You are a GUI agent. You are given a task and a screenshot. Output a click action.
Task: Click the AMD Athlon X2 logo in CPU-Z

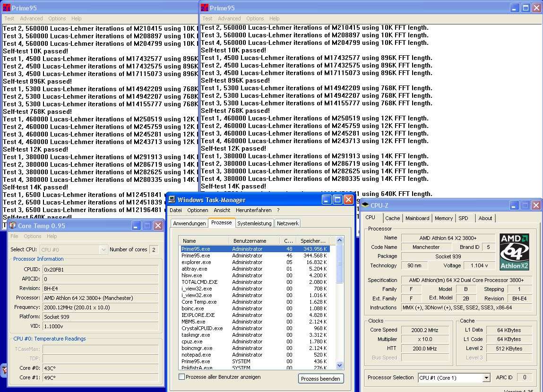[x=514, y=252]
